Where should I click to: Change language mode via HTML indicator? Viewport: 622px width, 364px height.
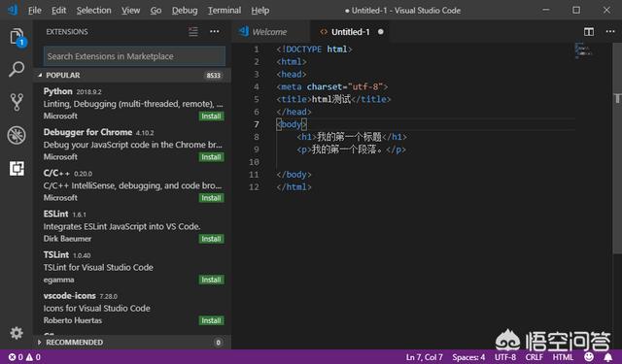pos(563,357)
